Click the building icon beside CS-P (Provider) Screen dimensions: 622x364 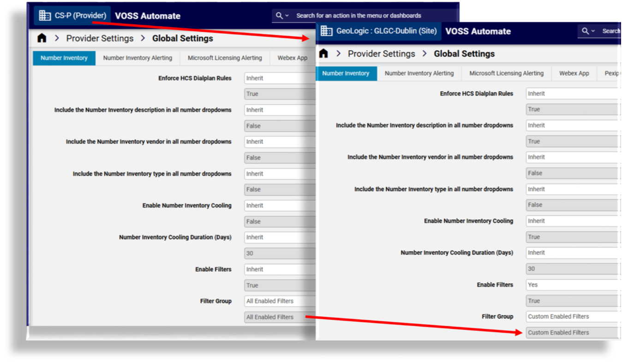coord(45,16)
